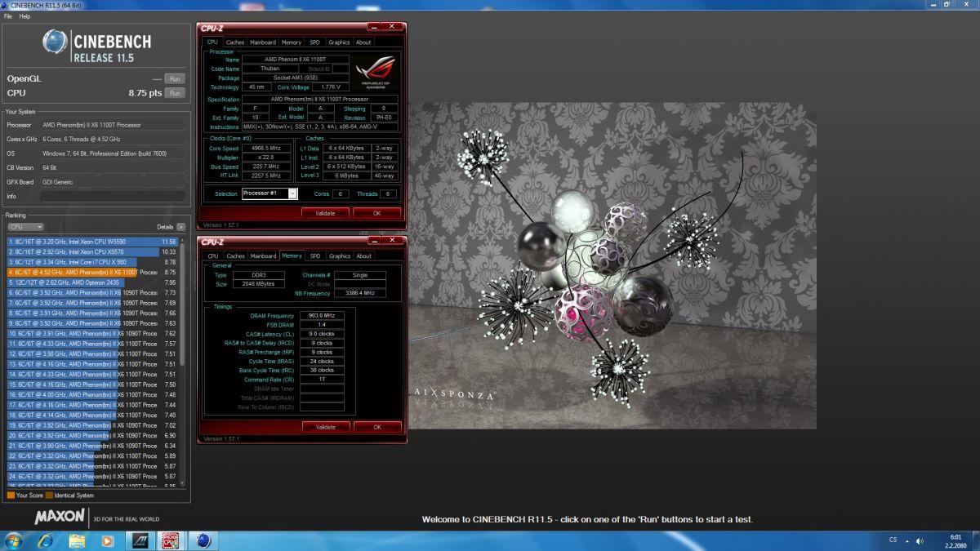
Task: Switch to the AI Suite taskbar app
Action: 140,540
